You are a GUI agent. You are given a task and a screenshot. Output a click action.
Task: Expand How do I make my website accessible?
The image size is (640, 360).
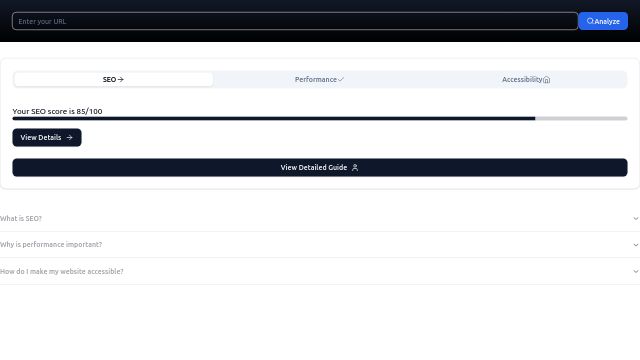pos(320,271)
